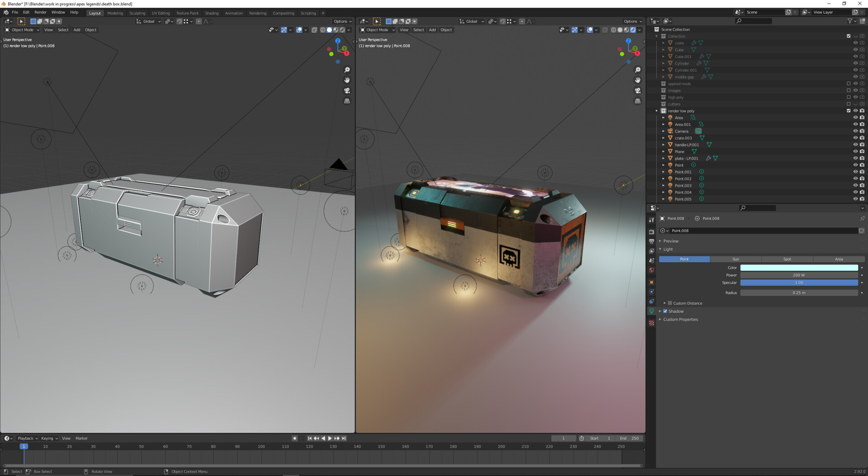Collapse the render low poly collection

click(656, 111)
